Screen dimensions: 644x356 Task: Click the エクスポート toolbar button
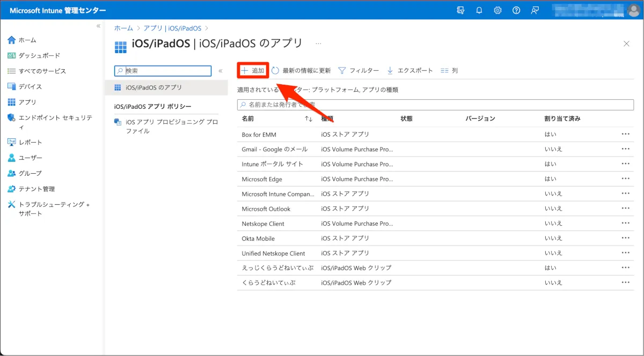[x=409, y=71]
